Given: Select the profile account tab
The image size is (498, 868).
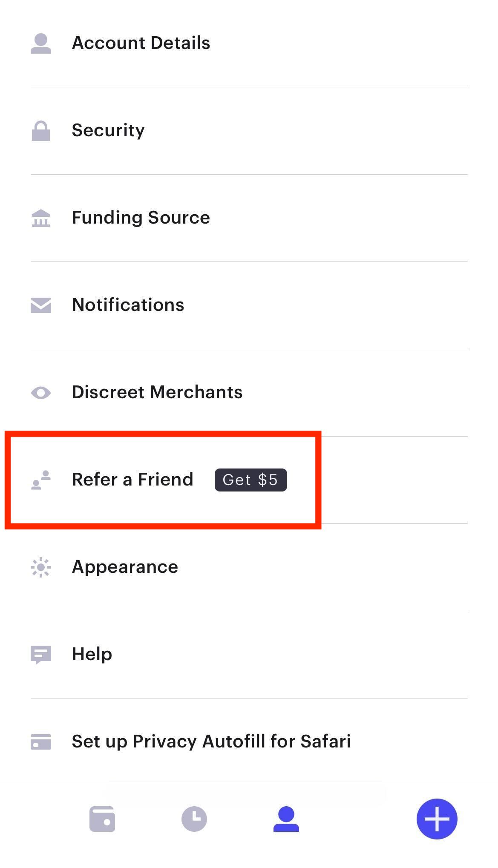Looking at the screenshot, I should pos(286,819).
